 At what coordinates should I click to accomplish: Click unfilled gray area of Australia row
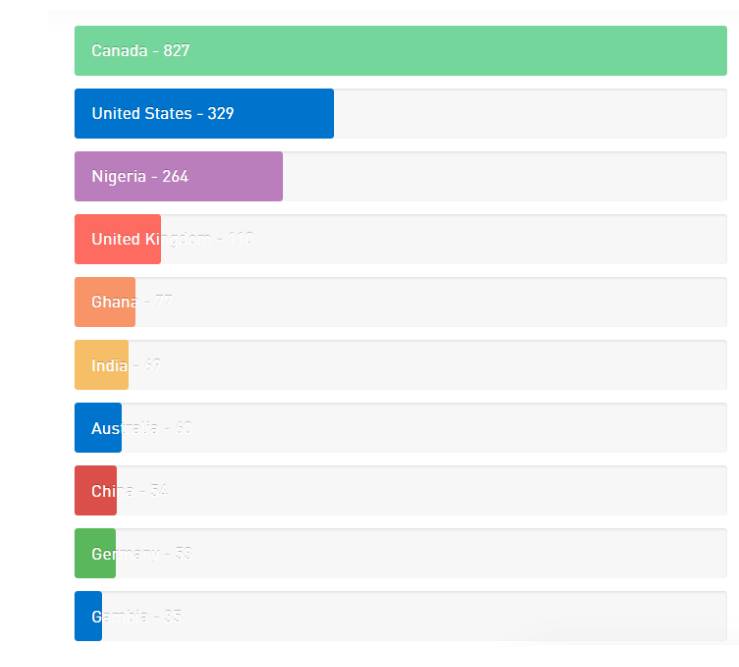(450, 428)
